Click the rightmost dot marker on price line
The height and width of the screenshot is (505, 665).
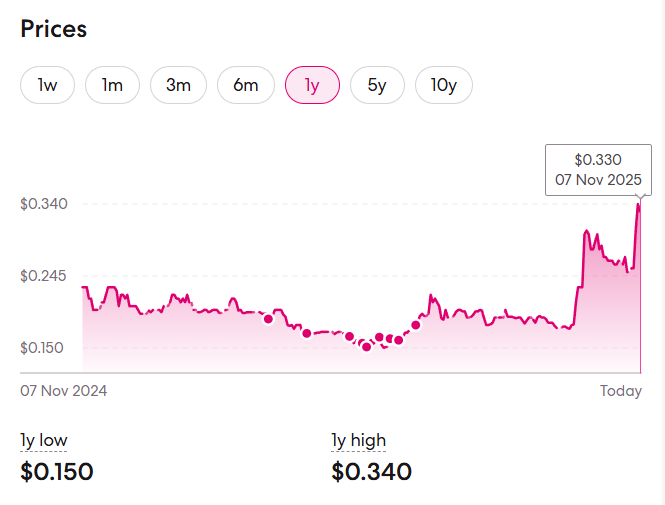point(416,324)
